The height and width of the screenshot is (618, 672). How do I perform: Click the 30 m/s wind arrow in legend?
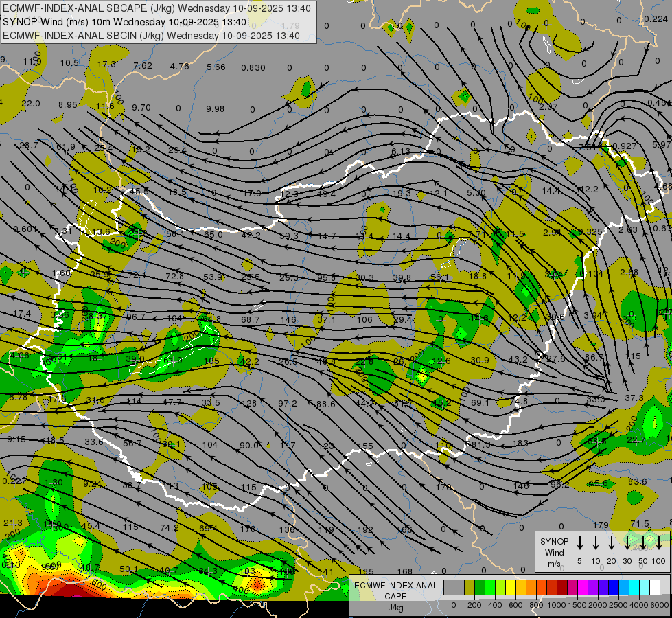pos(627,542)
